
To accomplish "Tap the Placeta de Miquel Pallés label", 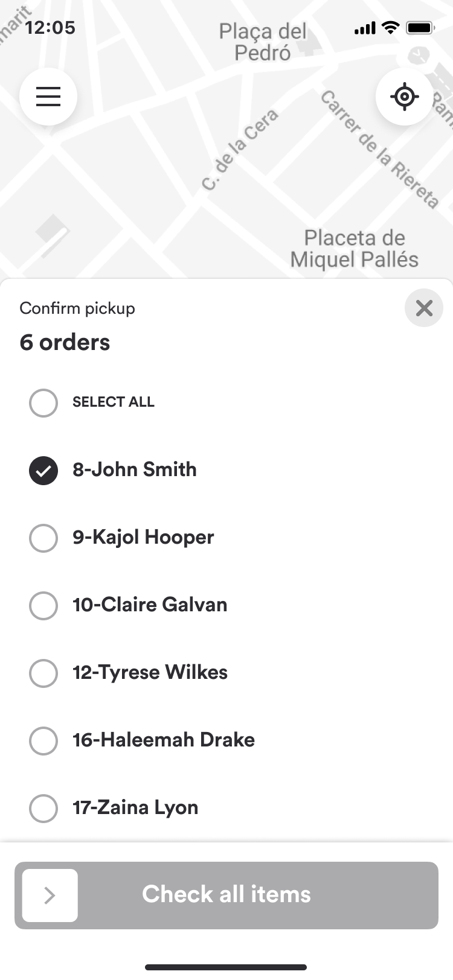I will tap(355, 249).
